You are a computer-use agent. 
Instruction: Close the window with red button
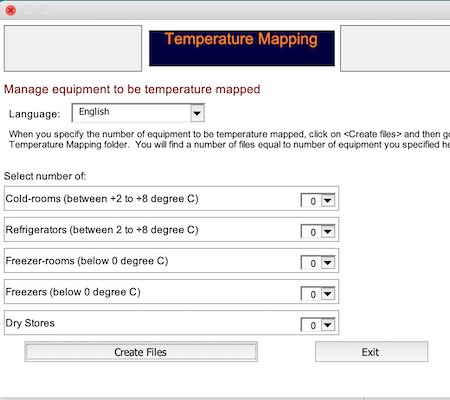point(11,10)
